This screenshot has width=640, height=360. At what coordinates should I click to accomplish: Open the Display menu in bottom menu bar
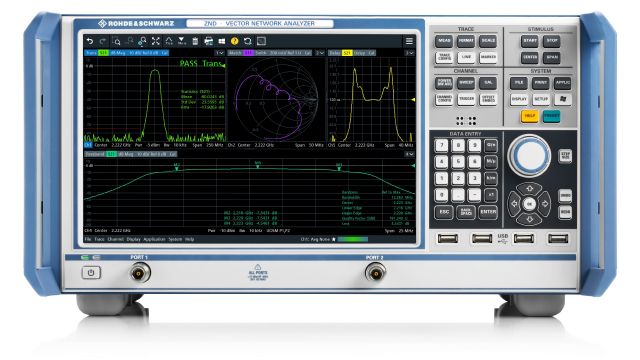pos(133,240)
